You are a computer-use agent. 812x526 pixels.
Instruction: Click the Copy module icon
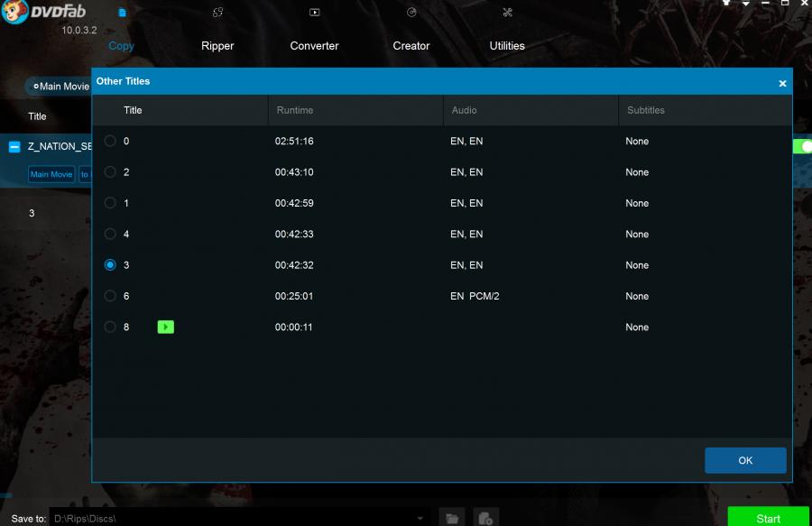pos(122,13)
